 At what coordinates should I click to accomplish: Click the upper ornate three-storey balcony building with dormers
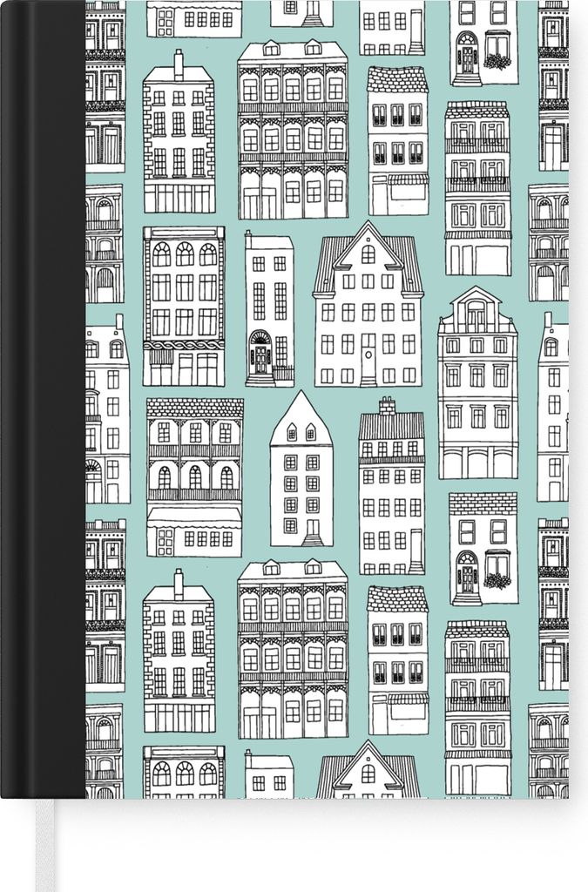(293, 130)
